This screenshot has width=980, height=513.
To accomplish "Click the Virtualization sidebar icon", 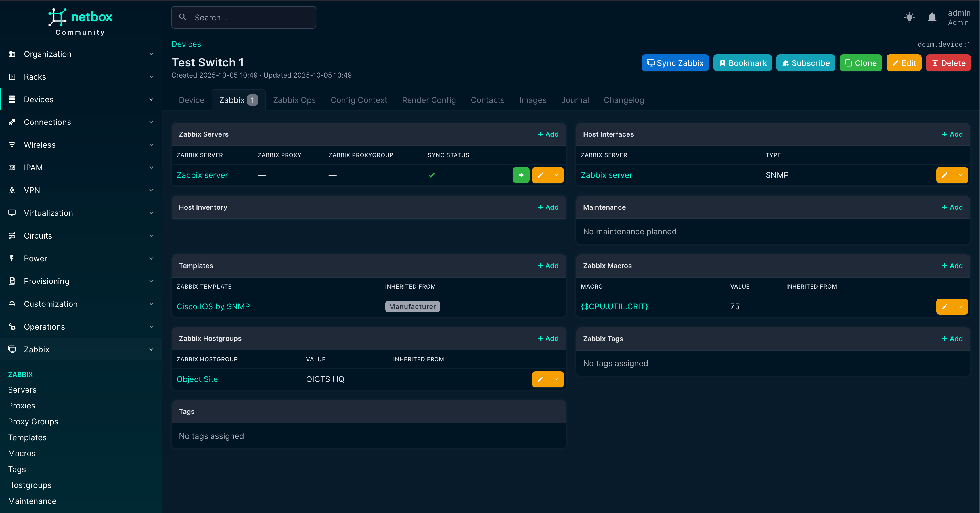I will pyautogui.click(x=12, y=213).
